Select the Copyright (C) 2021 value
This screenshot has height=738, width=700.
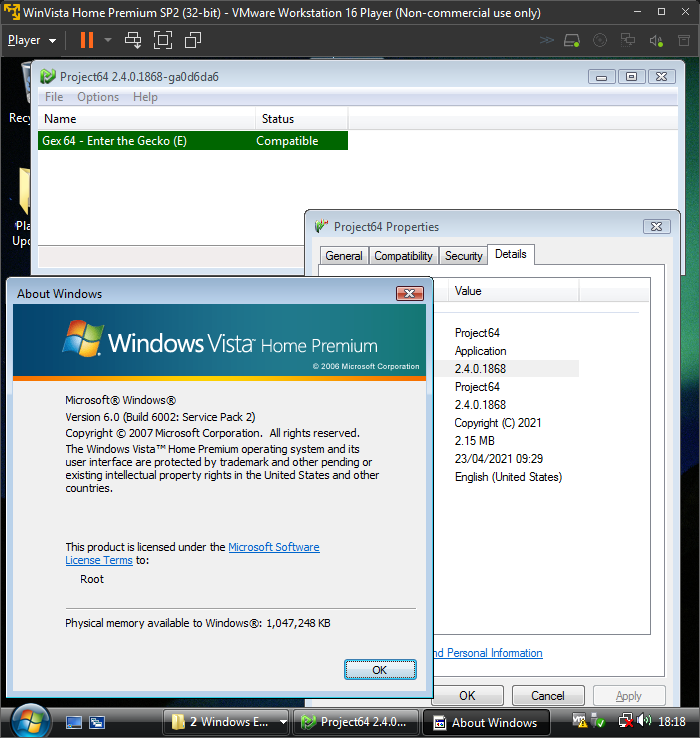coord(498,423)
